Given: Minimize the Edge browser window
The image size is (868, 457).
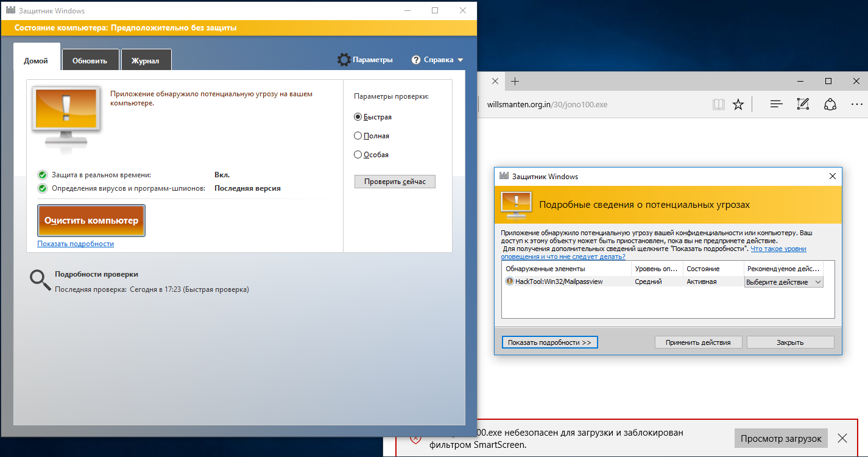Looking at the screenshot, I should [800, 81].
